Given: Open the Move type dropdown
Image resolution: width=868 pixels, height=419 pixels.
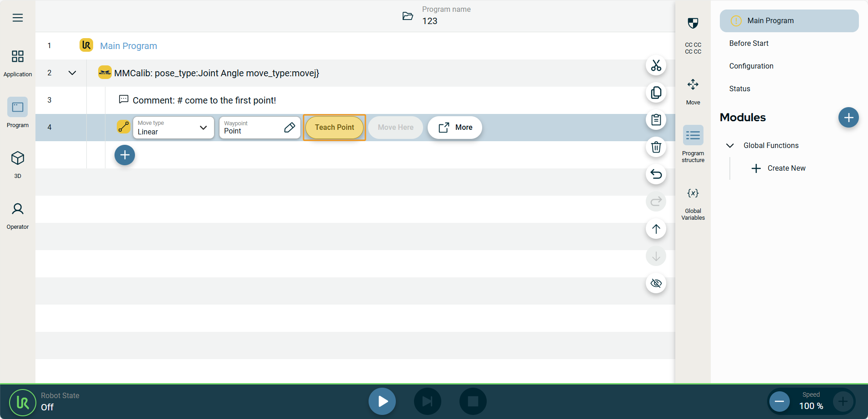Looking at the screenshot, I should pos(173,128).
